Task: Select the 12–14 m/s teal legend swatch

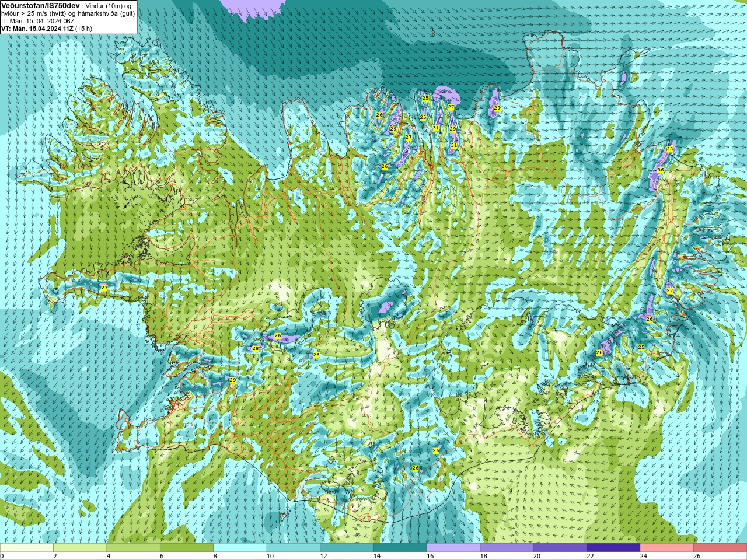Action: (347, 548)
